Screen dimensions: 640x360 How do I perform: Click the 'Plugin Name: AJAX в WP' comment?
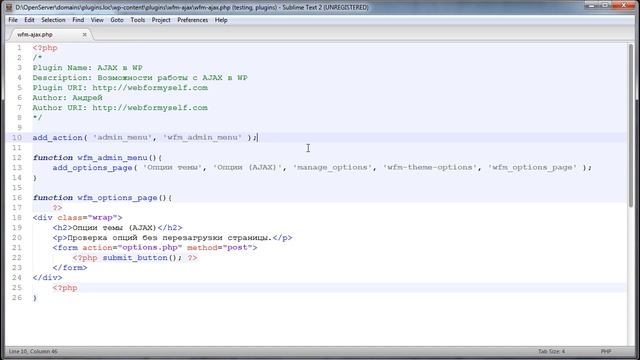coord(88,68)
